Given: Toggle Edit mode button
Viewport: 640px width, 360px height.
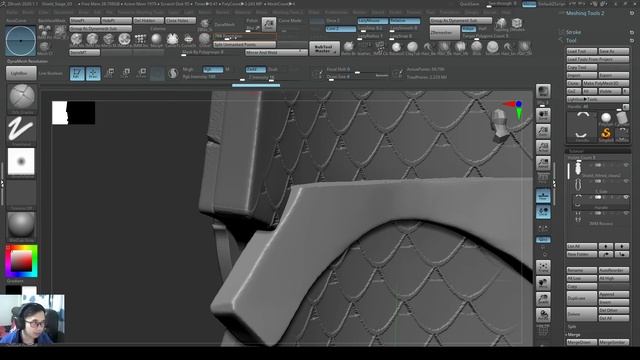Looking at the screenshot, I should (77, 73).
